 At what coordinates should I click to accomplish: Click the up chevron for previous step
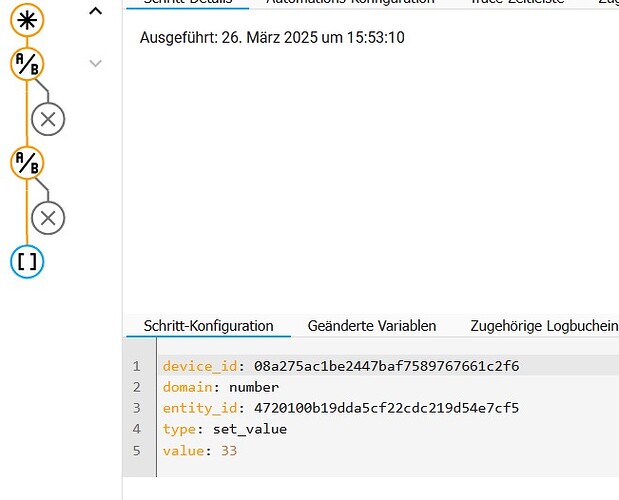[x=96, y=11]
